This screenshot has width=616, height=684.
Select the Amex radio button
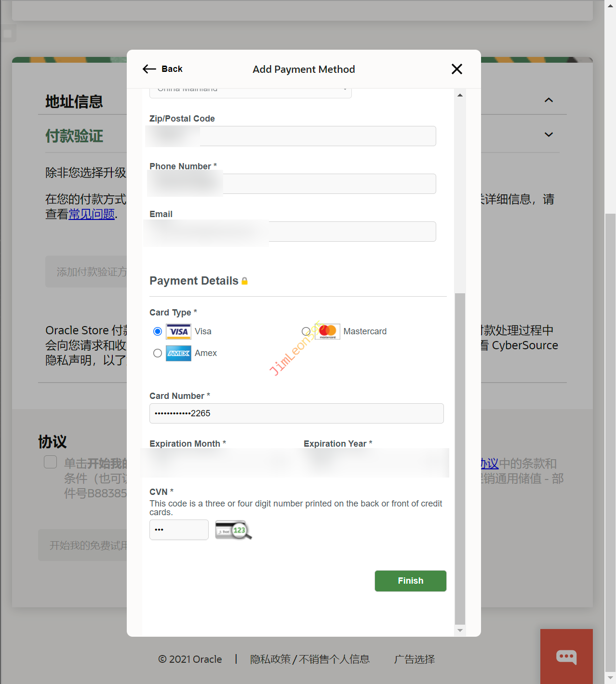tap(158, 353)
